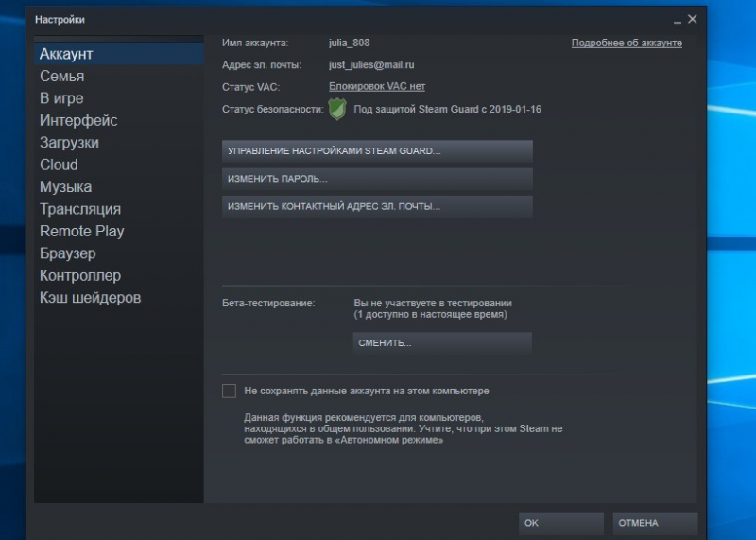Click the green Steam Guard shield icon
The width and height of the screenshot is (756, 540).
(337, 109)
